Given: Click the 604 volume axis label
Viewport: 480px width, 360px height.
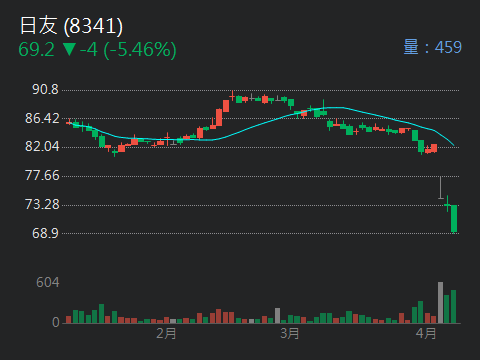Looking at the screenshot, I should coord(48,283).
